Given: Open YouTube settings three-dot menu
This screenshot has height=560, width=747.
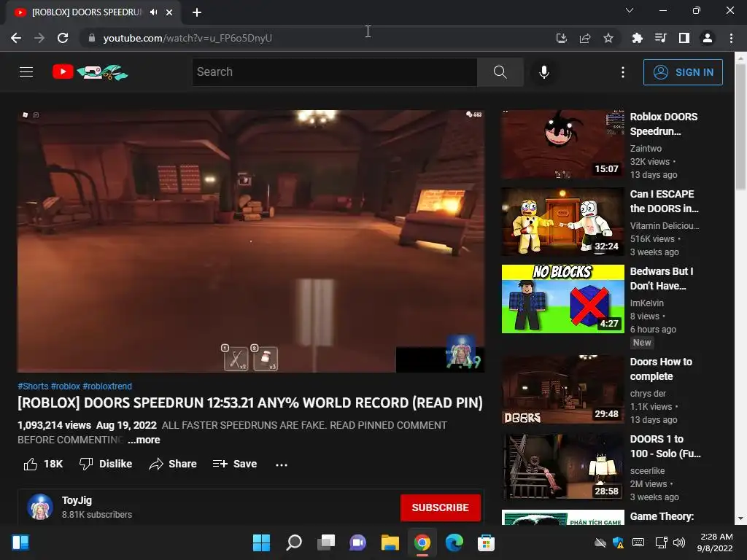Looking at the screenshot, I should 622,72.
